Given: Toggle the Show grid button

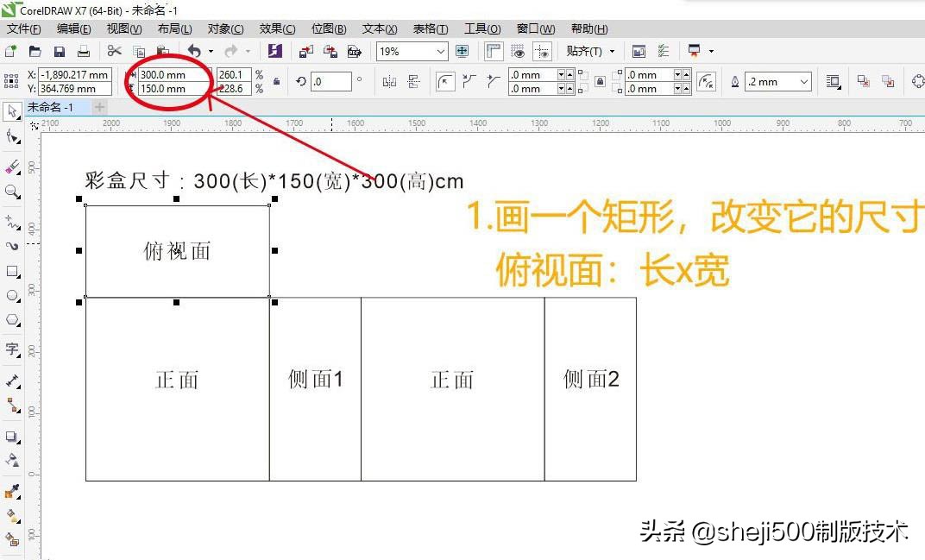Looking at the screenshot, I should click(518, 51).
